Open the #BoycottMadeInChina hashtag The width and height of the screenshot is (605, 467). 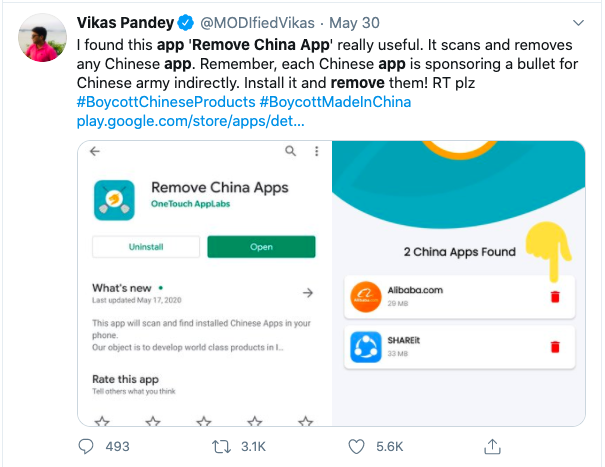click(x=334, y=102)
